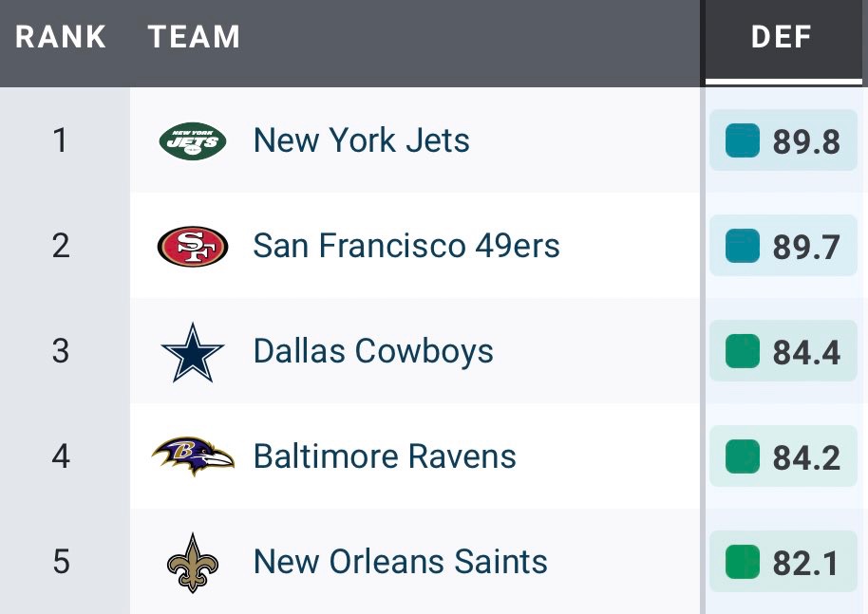Click the San Francisco 49ers logo
The image size is (868, 614).
tap(193, 247)
